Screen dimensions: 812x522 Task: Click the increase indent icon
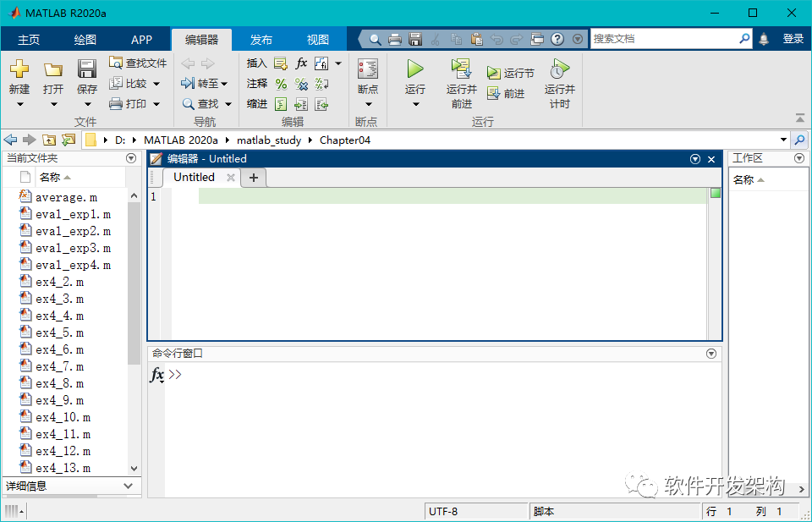coord(301,104)
